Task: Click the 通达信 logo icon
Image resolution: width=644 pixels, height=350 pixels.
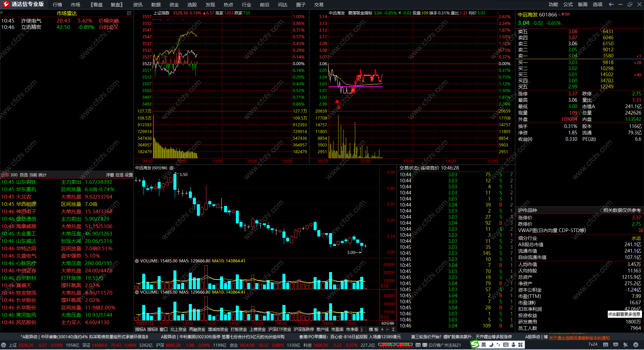Action: pos(6,4)
